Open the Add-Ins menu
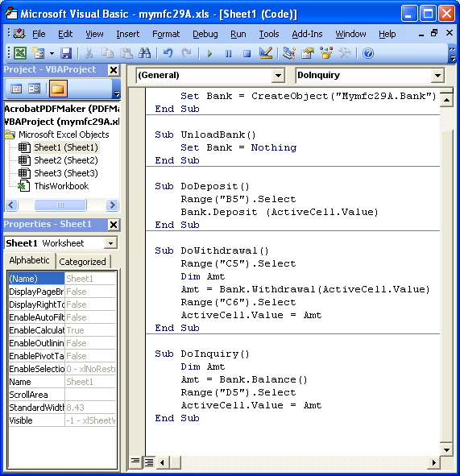Image resolution: width=460 pixels, height=476 pixels. 307,34
